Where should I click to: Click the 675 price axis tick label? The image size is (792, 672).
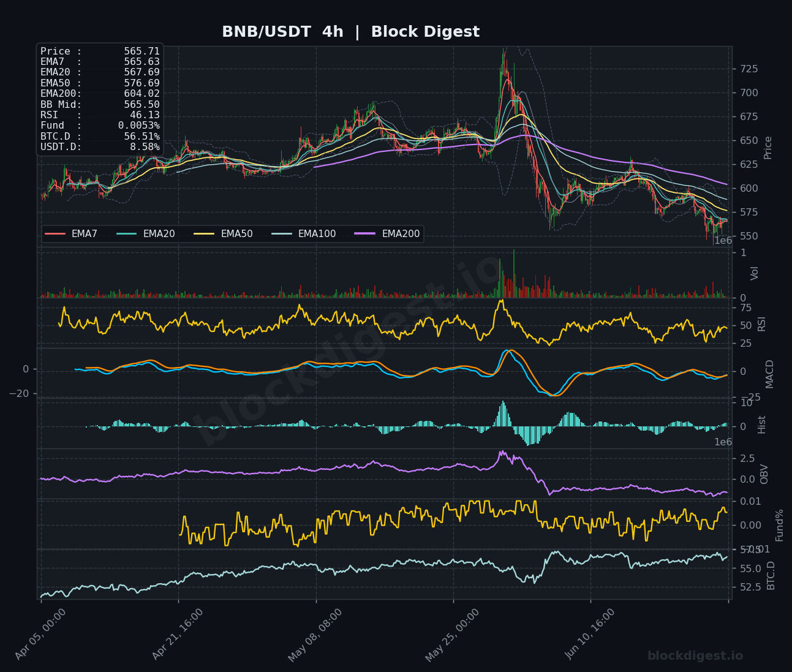click(x=749, y=117)
